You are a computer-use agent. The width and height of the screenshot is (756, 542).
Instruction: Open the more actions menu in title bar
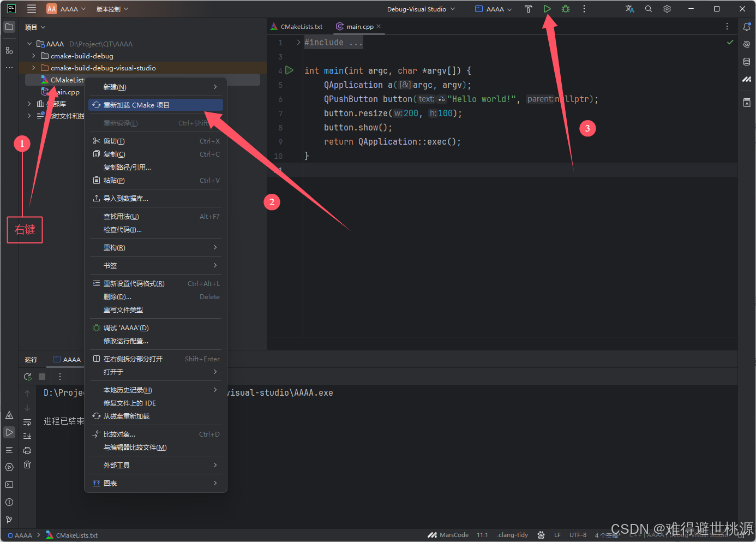[584, 9]
